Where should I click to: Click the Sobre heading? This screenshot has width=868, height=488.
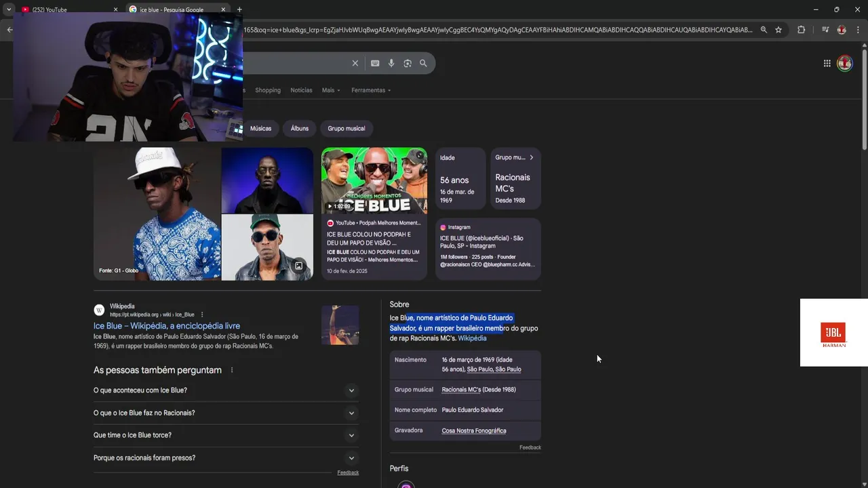click(399, 304)
